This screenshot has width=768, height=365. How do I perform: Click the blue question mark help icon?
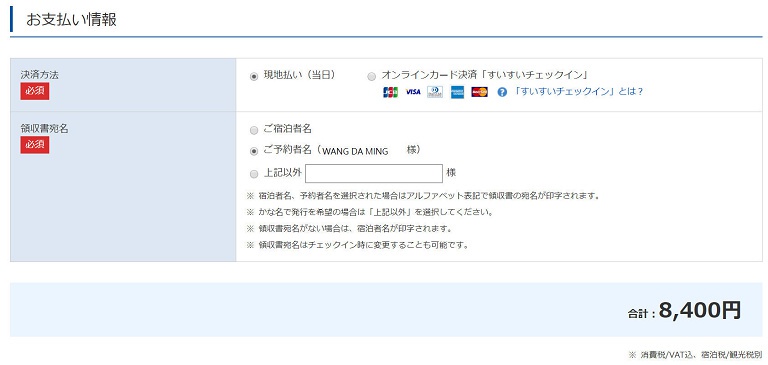pyautogui.click(x=502, y=92)
